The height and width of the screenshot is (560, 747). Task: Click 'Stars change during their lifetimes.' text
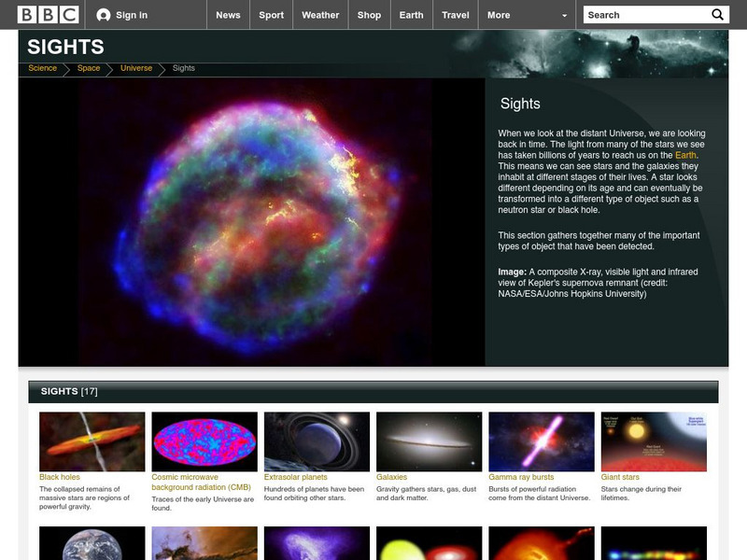coord(641,494)
